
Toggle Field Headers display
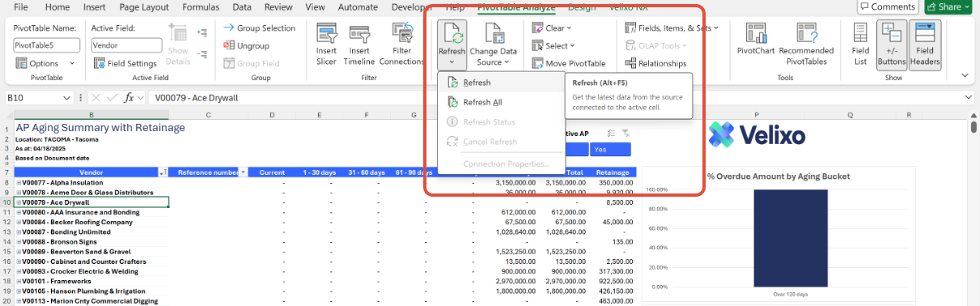(924, 45)
